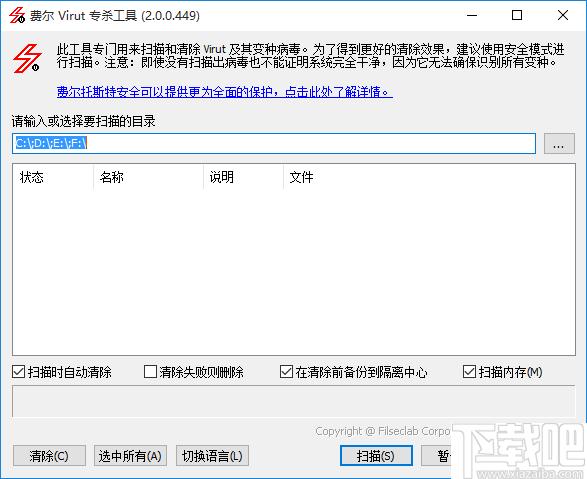Click the 文件 column header
The width and height of the screenshot is (587, 479).
[x=429, y=177]
